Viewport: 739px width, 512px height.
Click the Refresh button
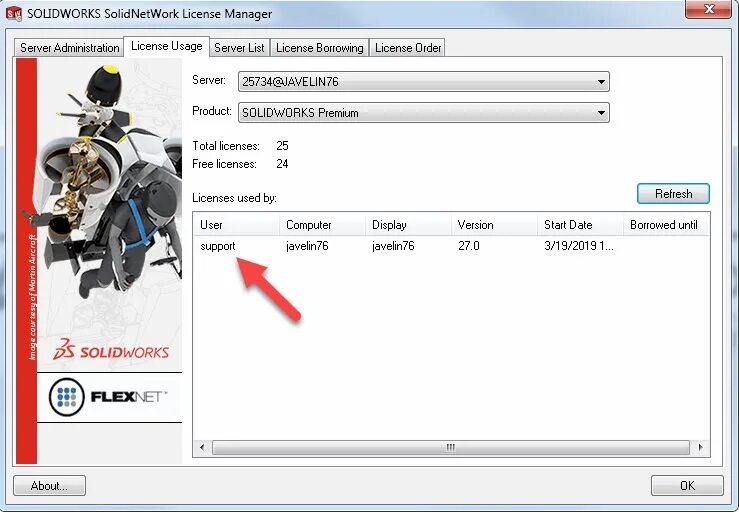tap(673, 194)
